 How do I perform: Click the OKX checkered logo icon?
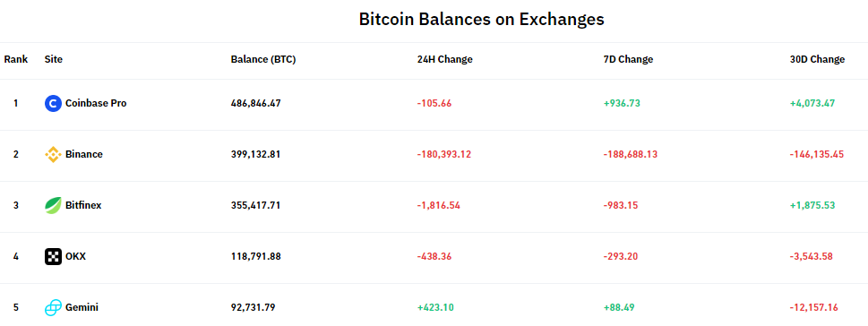(53, 256)
